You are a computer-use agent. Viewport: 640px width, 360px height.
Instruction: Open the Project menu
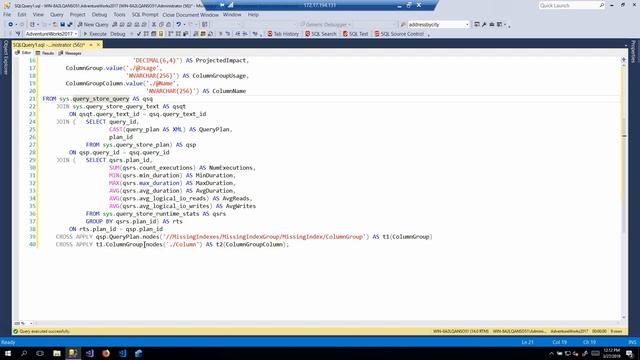[78, 15]
